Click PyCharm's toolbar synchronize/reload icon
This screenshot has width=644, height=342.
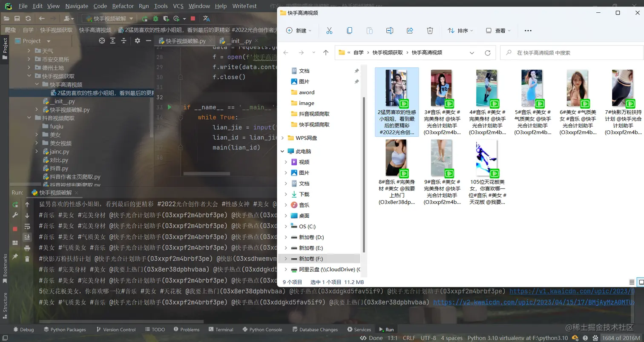click(x=28, y=19)
